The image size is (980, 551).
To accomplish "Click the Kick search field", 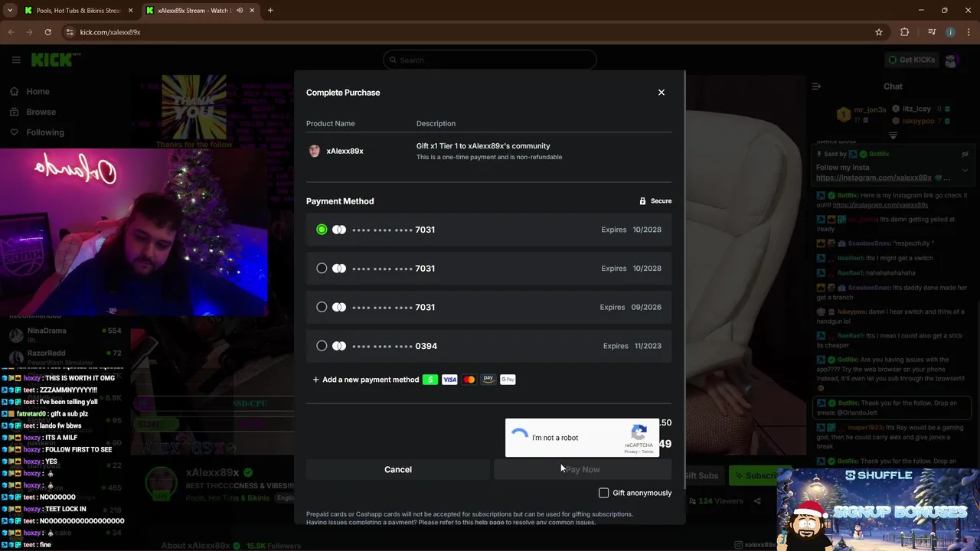I will point(490,60).
